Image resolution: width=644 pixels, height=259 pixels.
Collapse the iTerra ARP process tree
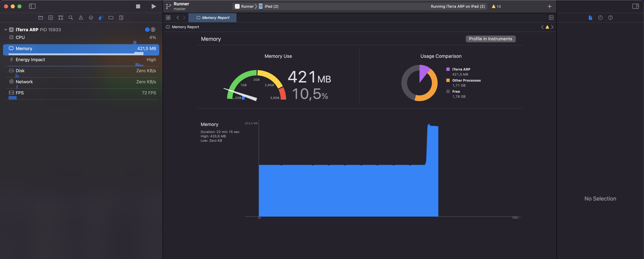click(x=6, y=30)
